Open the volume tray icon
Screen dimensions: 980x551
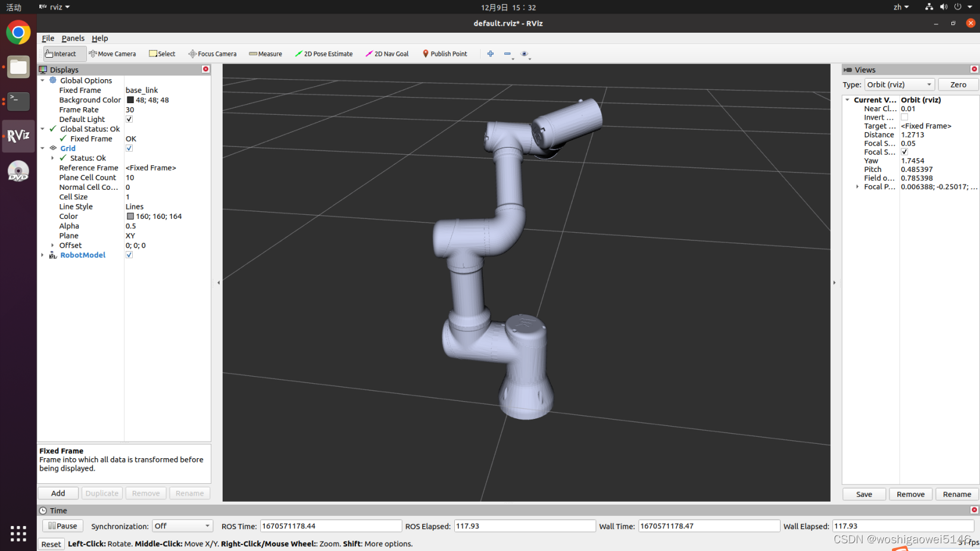point(944,7)
